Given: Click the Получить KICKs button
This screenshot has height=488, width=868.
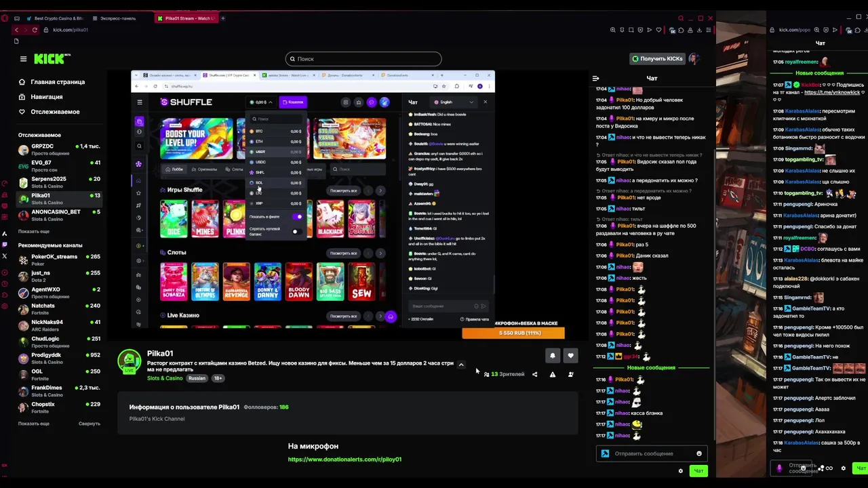Looking at the screenshot, I should [x=657, y=59].
